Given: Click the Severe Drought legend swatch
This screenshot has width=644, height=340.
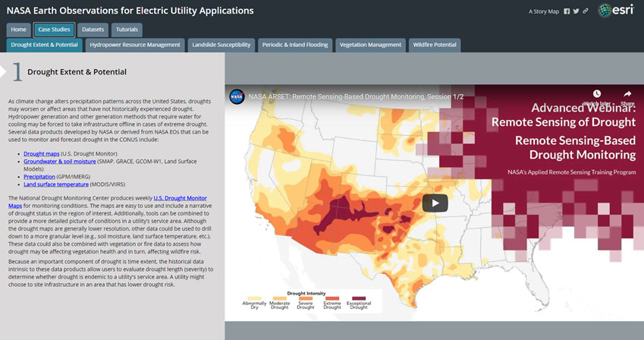Looking at the screenshot, I should click(x=306, y=298).
